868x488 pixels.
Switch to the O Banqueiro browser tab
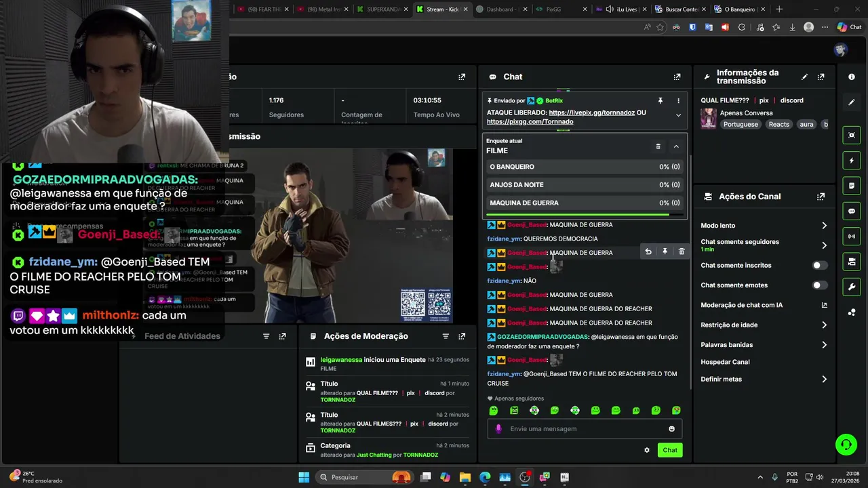pos(739,9)
